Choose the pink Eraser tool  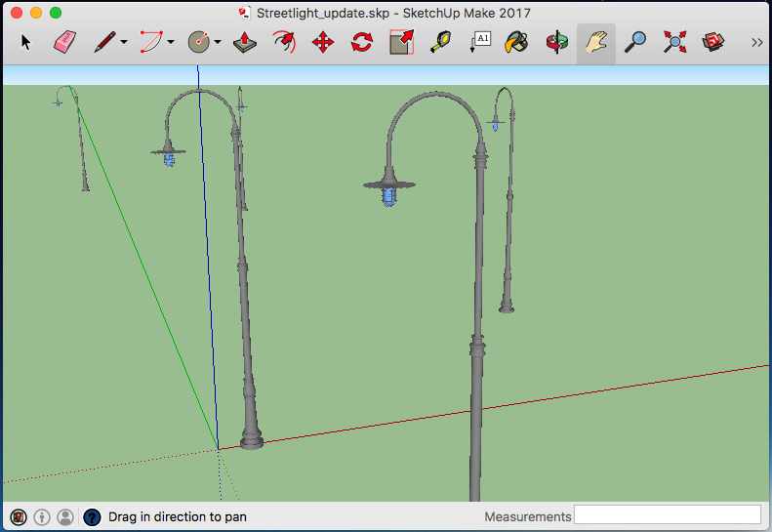pos(65,42)
